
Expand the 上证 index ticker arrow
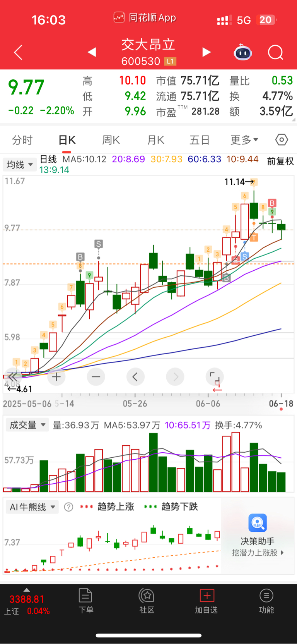tap(26, 590)
